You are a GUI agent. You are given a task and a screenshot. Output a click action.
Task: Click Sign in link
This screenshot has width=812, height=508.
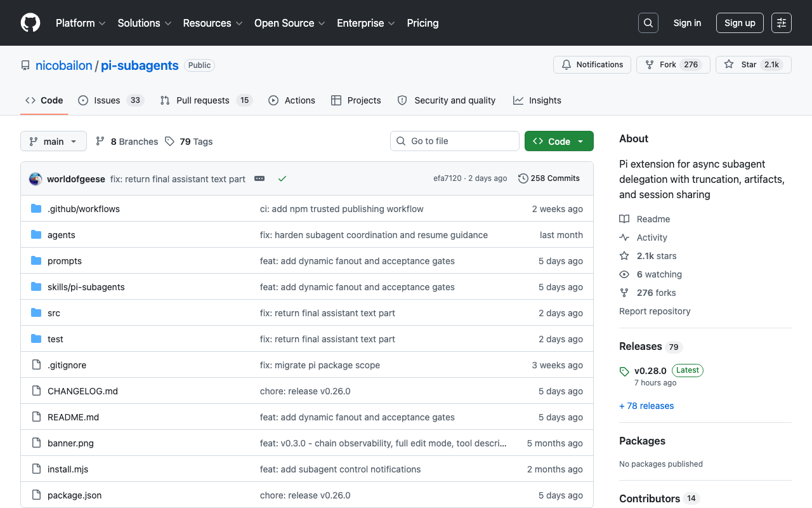tap(687, 23)
